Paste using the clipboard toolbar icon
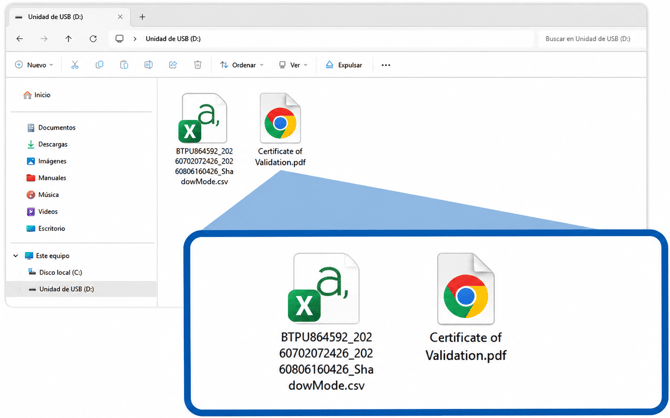The image size is (670, 418). point(124,65)
